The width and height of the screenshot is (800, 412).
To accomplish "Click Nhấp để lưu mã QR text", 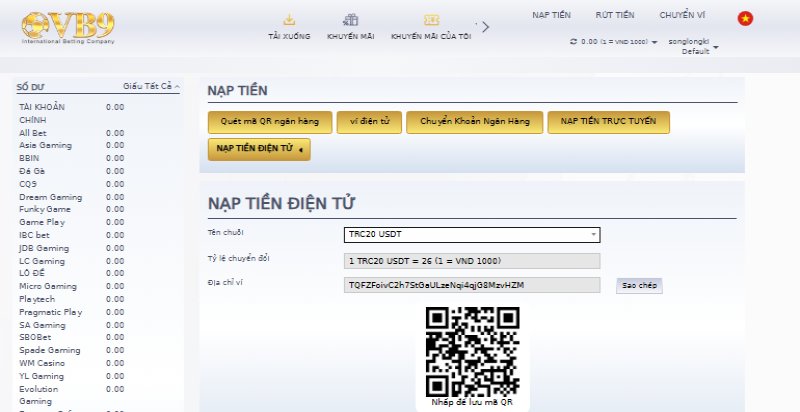I will [x=472, y=402].
